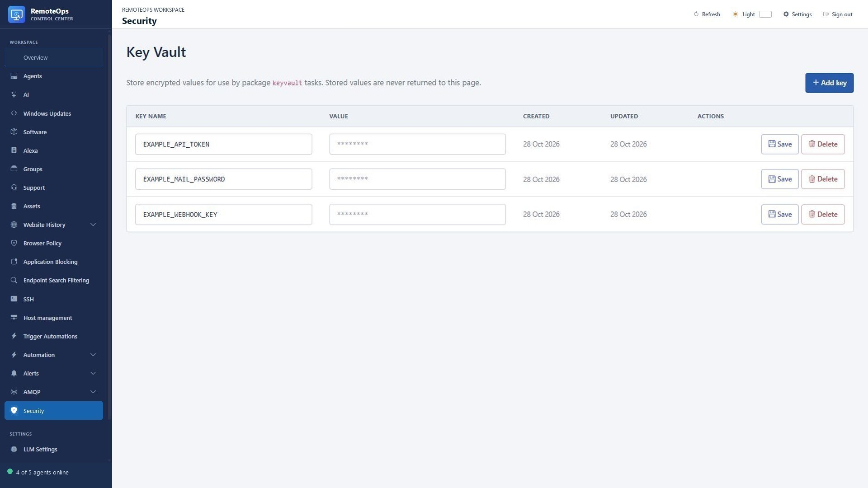
Task: Delete the EXAMPLE_API_TOKEN key
Action: coord(823,144)
